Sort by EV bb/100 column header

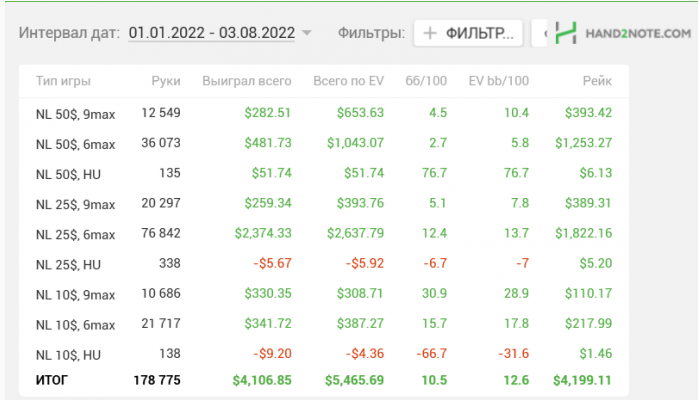[498, 79]
